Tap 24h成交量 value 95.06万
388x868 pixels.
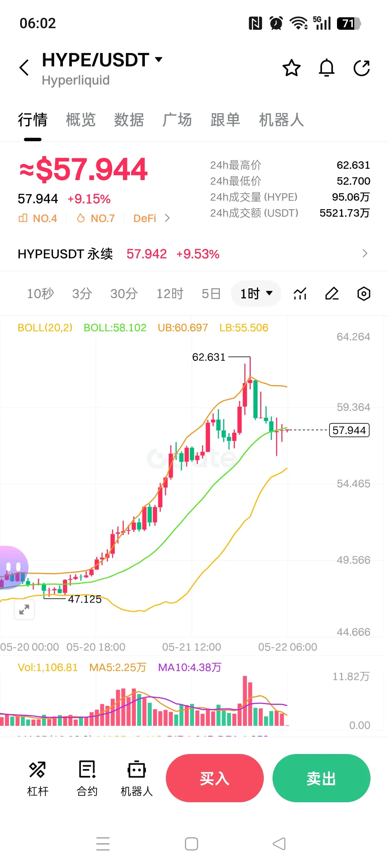351,197
